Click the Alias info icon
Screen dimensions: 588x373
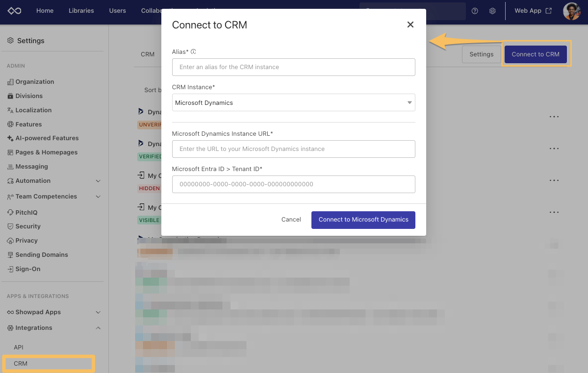(x=193, y=51)
